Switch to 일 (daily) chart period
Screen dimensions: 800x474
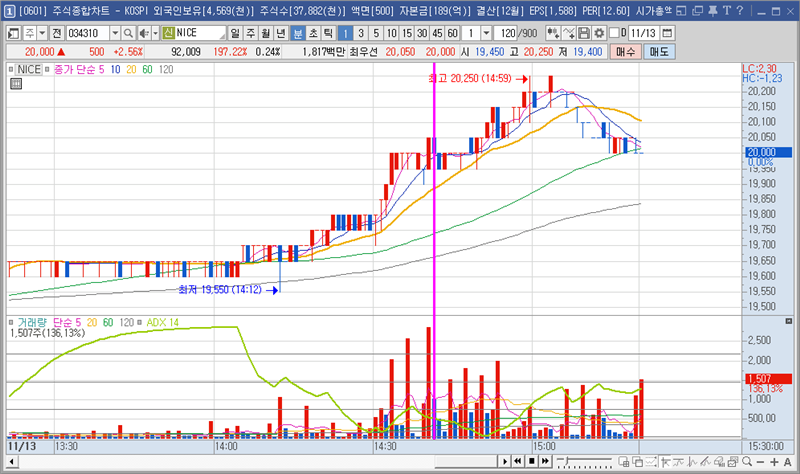pos(235,33)
